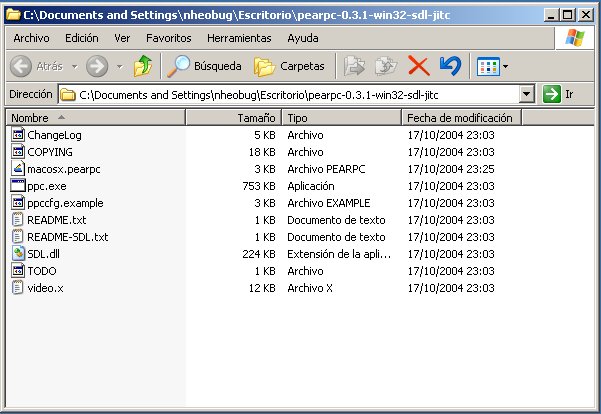The height and width of the screenshot is (414, 601).
Task: Click the TODO file name
Action: point(42,271)
